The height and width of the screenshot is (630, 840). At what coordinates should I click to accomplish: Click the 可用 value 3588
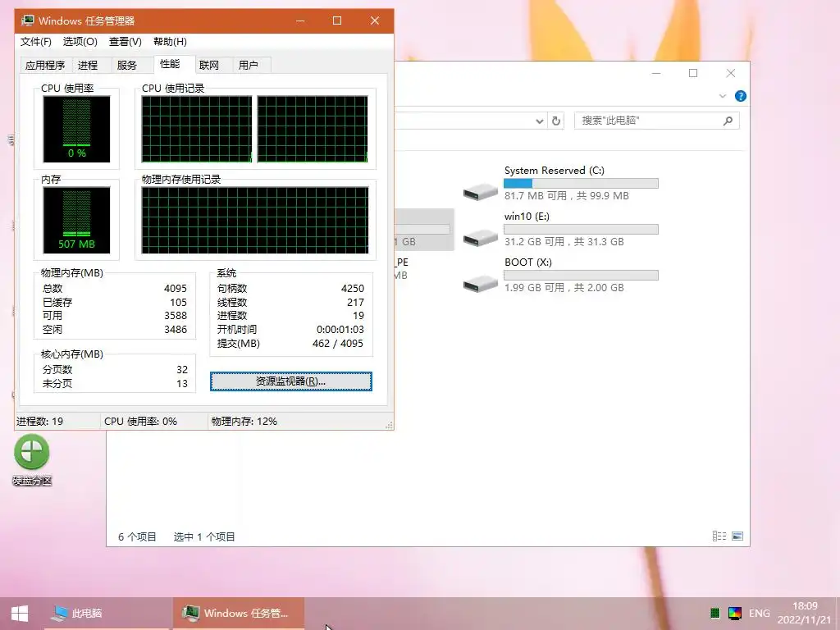tap(176, 316)
